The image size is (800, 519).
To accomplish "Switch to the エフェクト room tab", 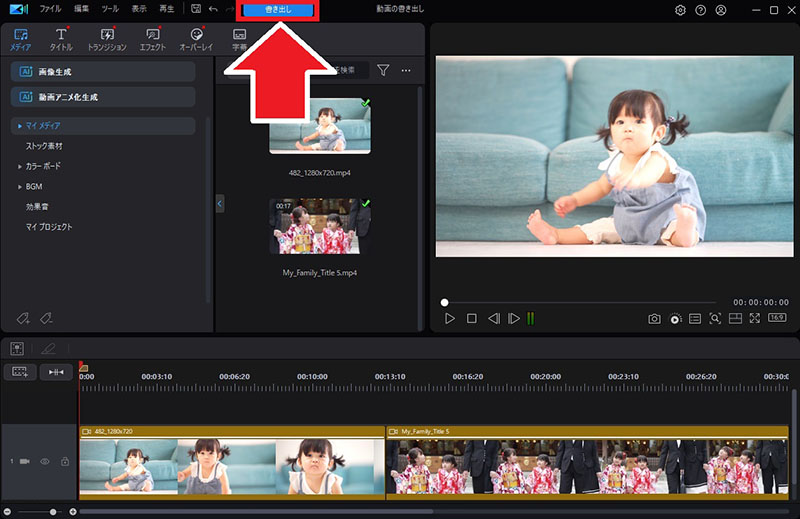I will click(153, 40).
